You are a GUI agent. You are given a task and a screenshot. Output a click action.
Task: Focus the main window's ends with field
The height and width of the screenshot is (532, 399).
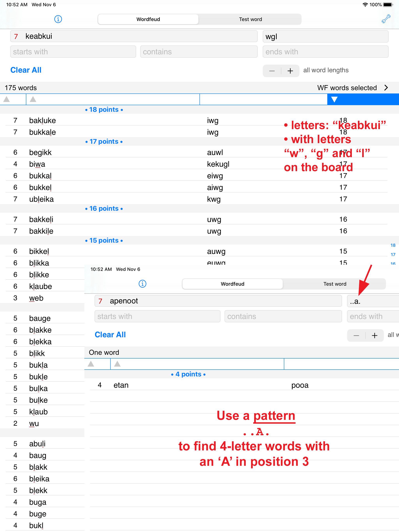pos(325,52)
